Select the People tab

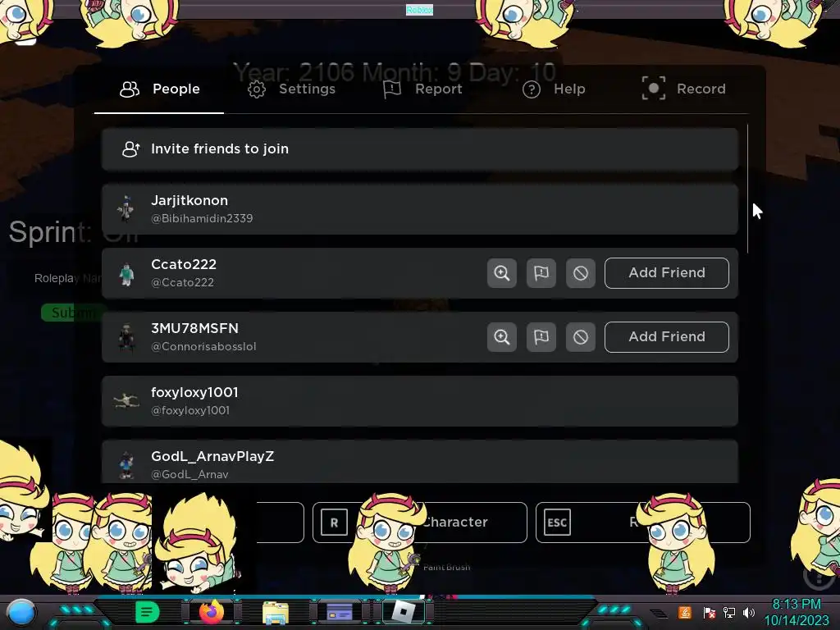pos(160,89)
